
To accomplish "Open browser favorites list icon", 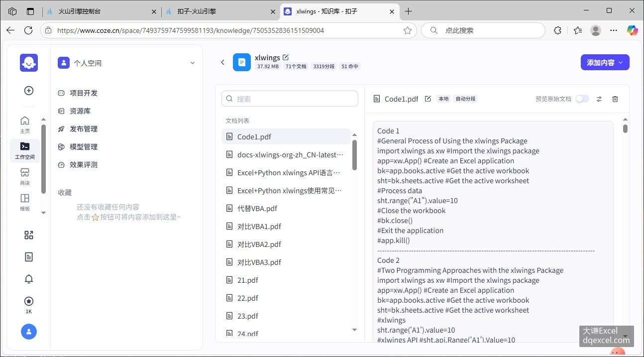I will (577, 30).
